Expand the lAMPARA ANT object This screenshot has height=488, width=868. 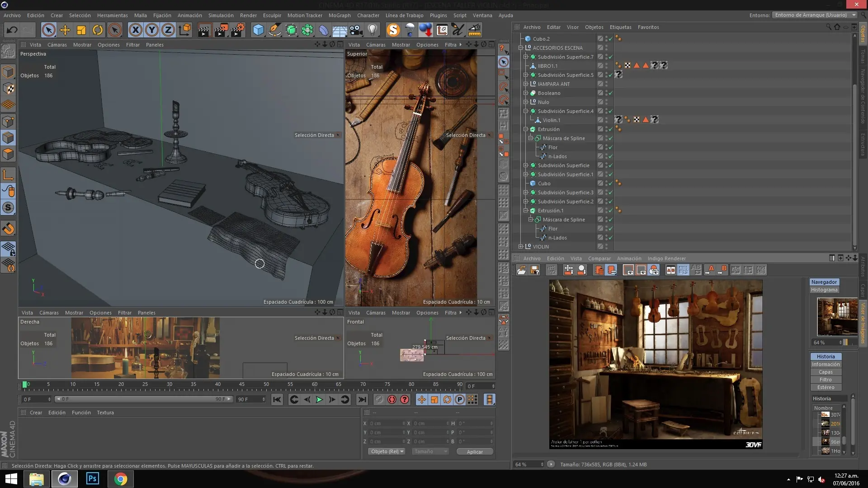point(525,84)
